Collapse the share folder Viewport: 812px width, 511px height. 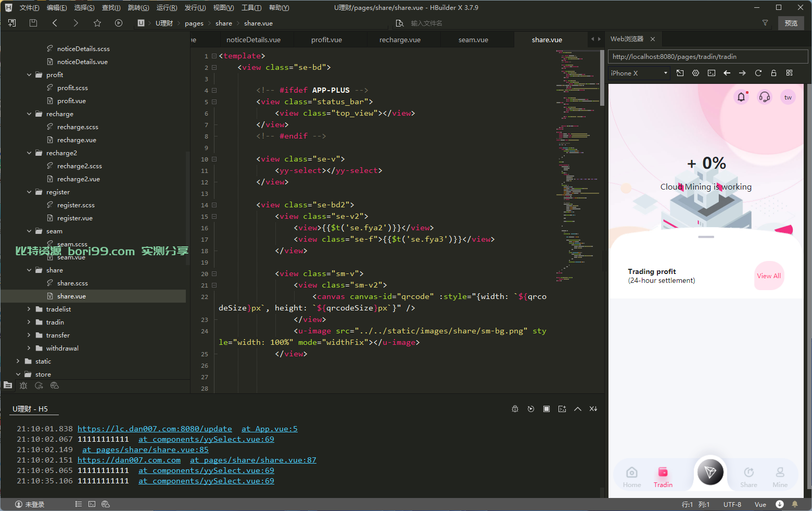tap(29, 270)
